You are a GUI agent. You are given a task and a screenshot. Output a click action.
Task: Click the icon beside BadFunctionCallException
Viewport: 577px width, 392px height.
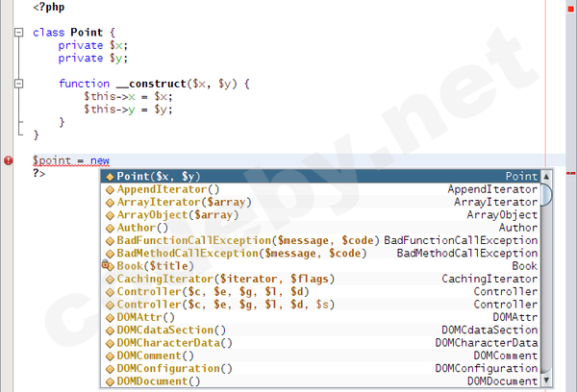(110, 241)
